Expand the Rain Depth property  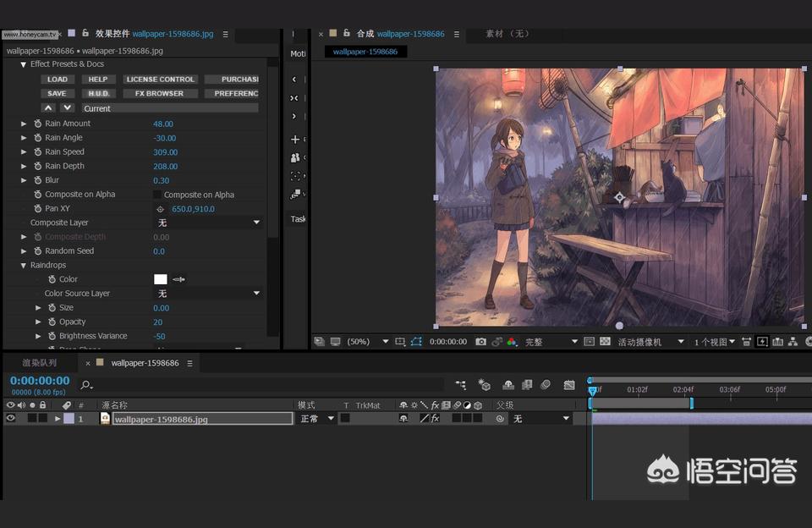[24, 166]
